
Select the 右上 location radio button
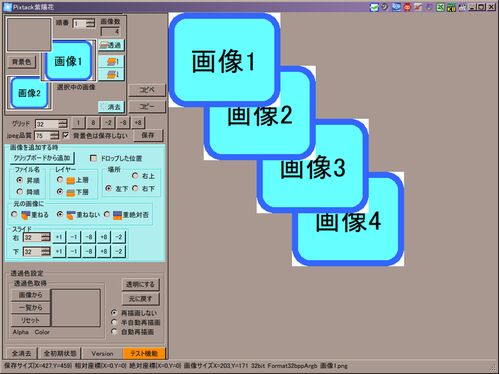[135, 175]
